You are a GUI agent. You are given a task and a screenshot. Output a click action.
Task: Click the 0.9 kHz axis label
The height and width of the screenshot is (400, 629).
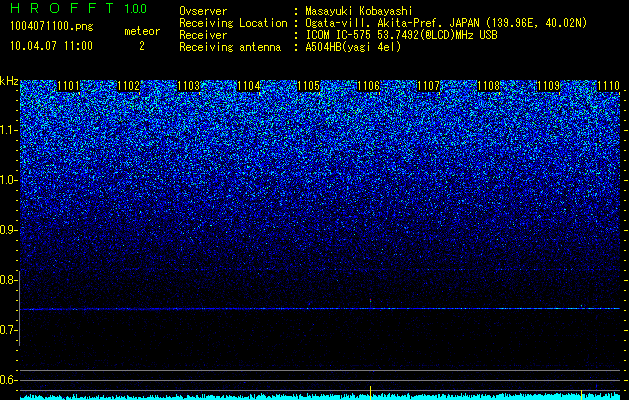point(8,230)
